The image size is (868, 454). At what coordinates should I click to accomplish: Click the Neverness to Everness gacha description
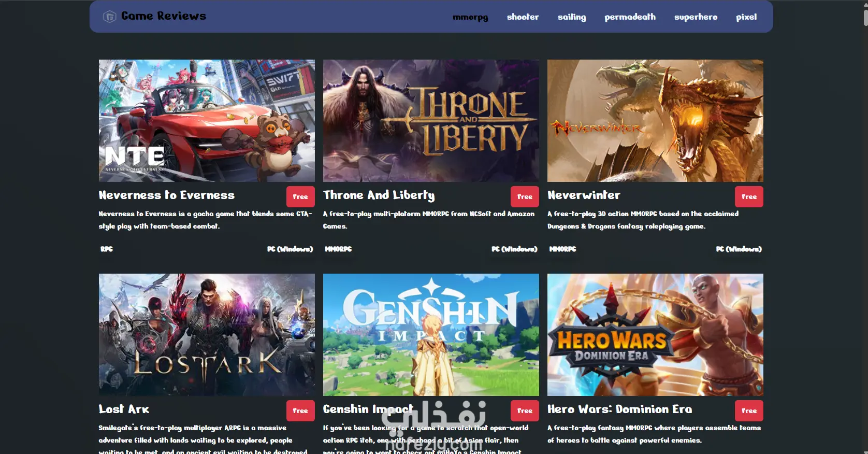(206, 220)
